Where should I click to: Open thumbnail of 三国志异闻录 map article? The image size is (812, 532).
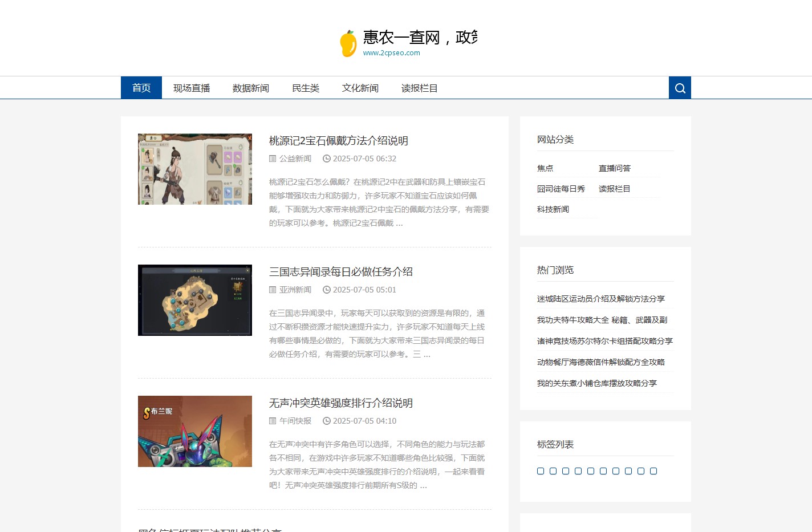(195, 300)
